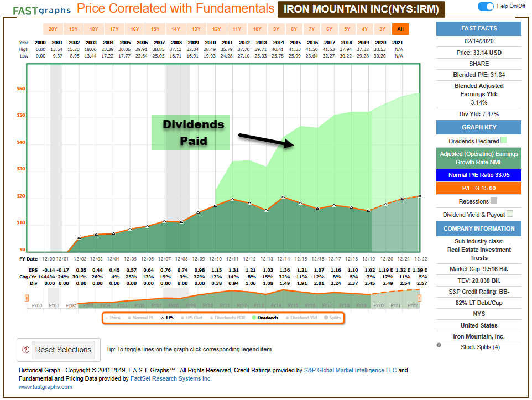The image size is (532, 400).
Task: Click the COMPANY INFORMATION header
Action: 479,228
